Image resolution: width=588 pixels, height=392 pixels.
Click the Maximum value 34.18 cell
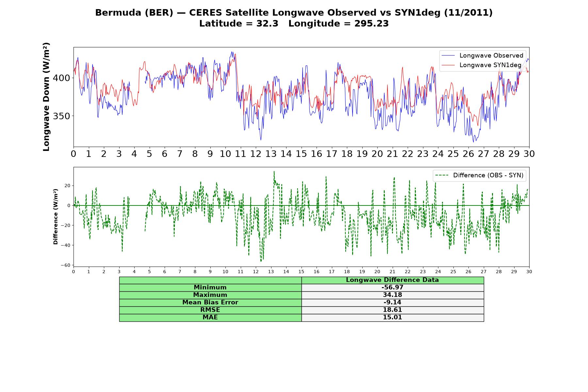(x=393, y=295)
